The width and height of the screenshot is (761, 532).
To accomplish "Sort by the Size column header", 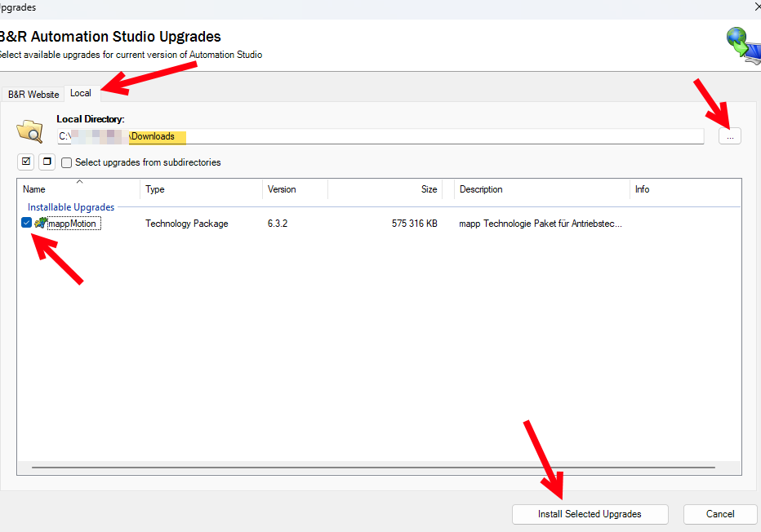I will (385, 189).
